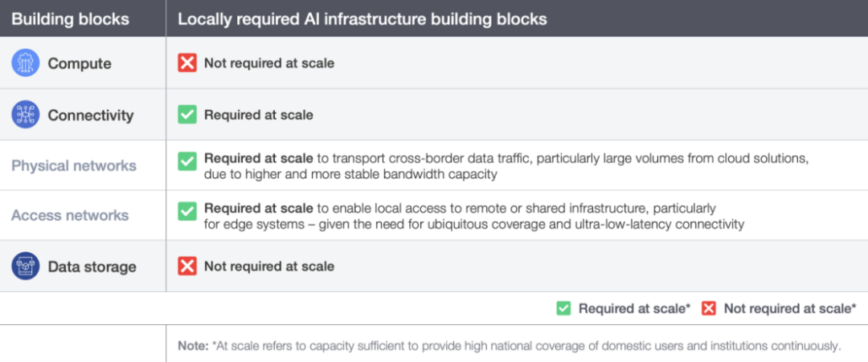Click the Connectivity label text
The image size is (868, 362).
coord(91,115)
